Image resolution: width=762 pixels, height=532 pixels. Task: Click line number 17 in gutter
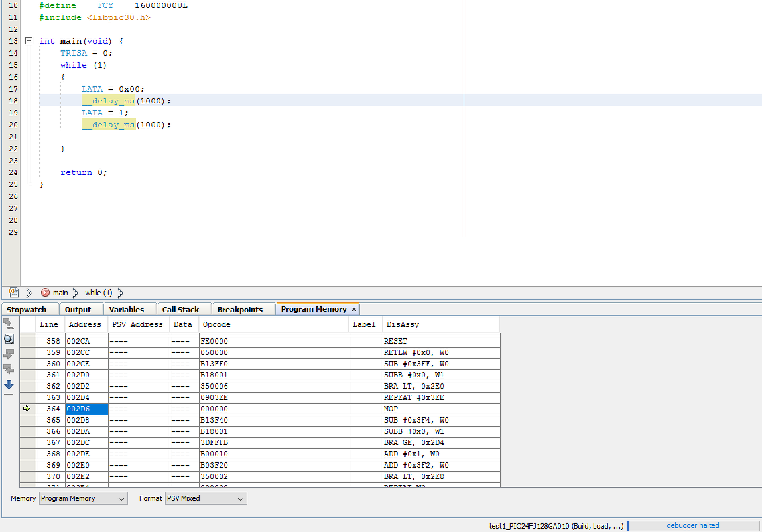[13, 89]
